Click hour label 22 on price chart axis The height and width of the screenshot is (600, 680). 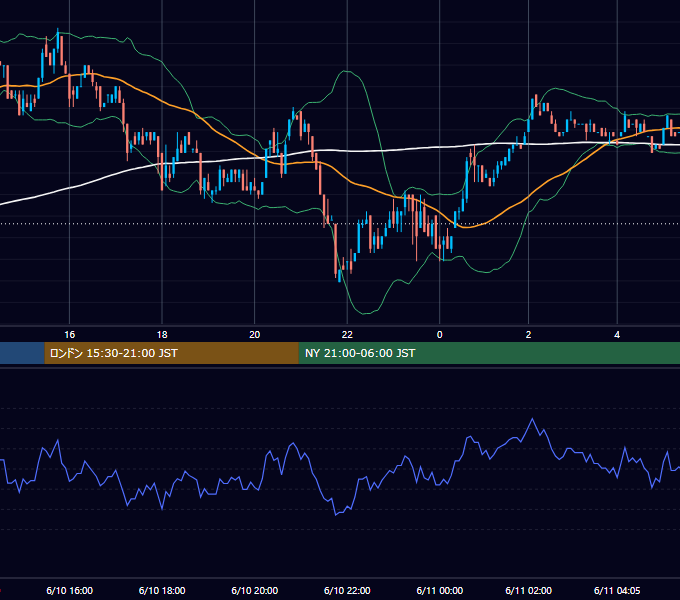click(347, 335)
